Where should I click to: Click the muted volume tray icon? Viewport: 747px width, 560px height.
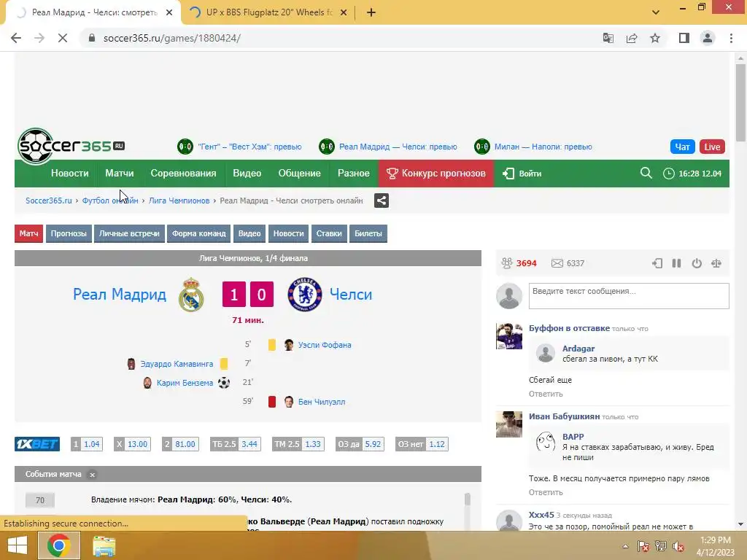678,546
